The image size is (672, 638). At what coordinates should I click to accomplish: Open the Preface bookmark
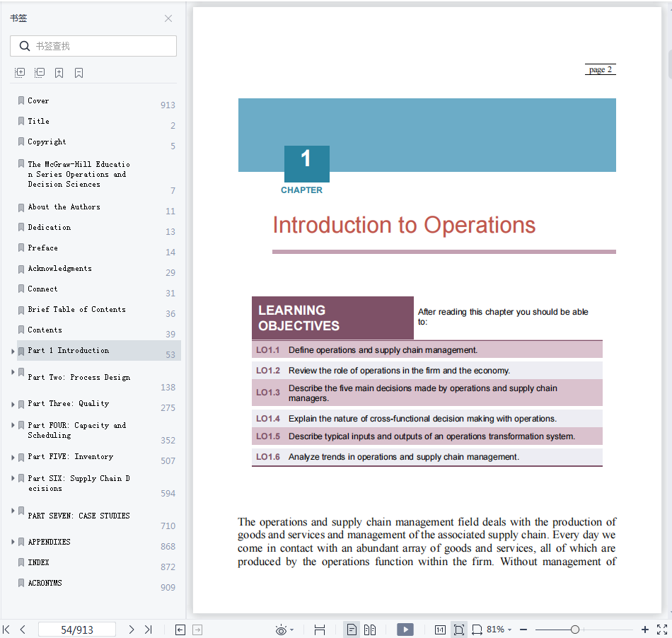pos(43,248)
